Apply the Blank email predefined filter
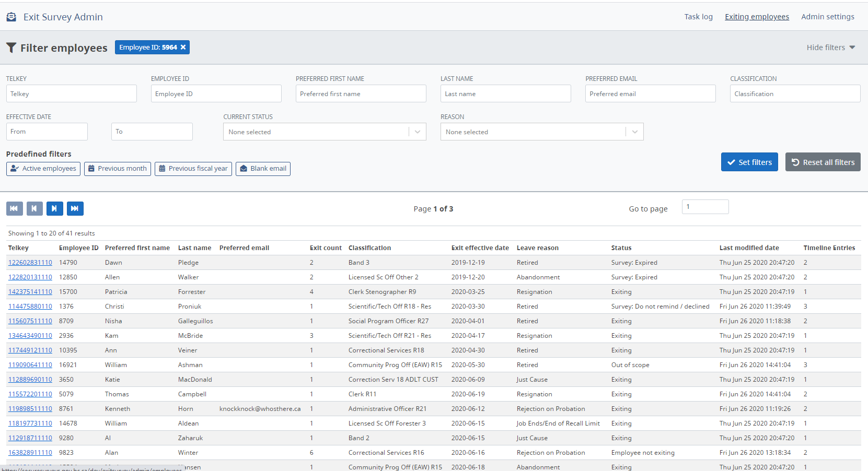Viewport: 868px width, 471px height. (x=263, y=169)
